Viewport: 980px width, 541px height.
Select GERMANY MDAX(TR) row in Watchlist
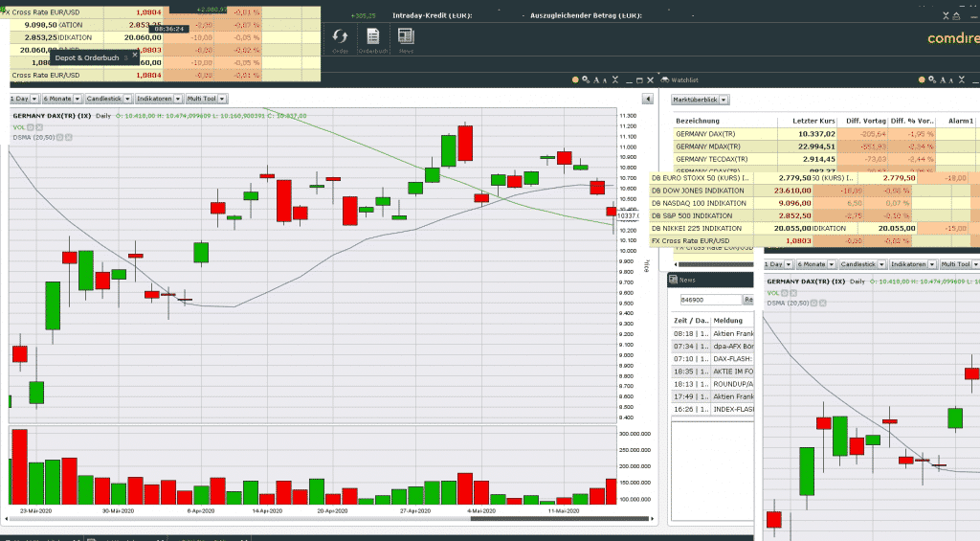824,147
